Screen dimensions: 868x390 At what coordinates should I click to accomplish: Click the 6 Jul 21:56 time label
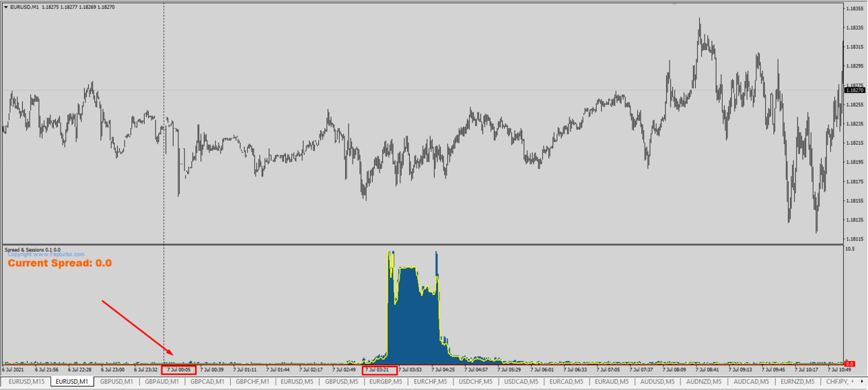coord(46,370)
